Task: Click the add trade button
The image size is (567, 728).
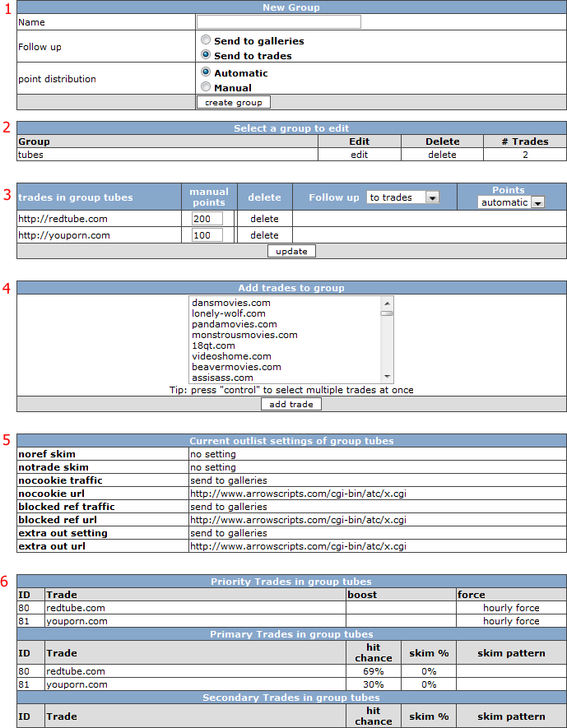Action: (291, 405)
